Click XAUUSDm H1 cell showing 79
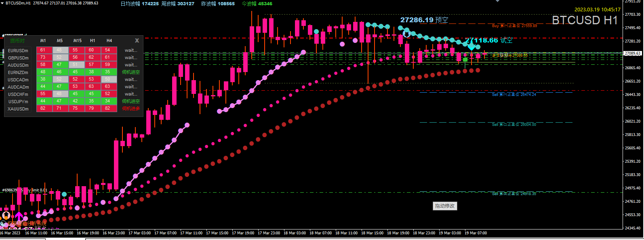Screen dimensions: 644x240 tap(93, 108)
